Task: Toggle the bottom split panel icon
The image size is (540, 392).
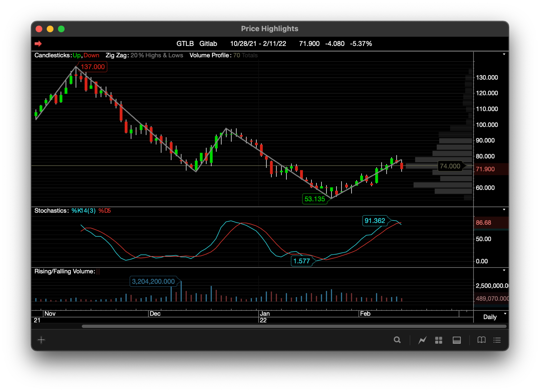Action: point(457,340)
